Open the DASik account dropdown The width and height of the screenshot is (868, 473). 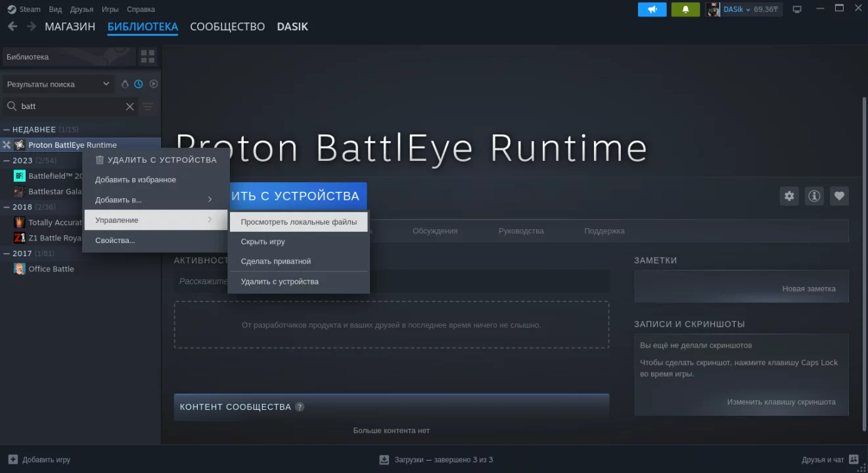pos(737,9)
